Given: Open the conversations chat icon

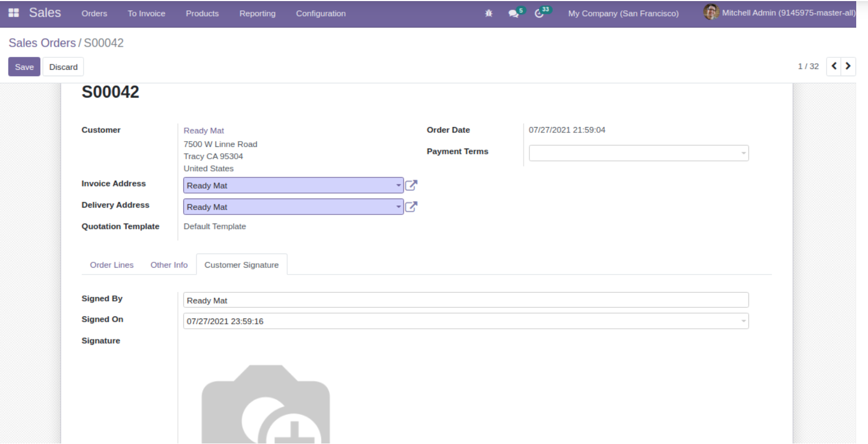Looking at the screenshot, I should (514, 13).
